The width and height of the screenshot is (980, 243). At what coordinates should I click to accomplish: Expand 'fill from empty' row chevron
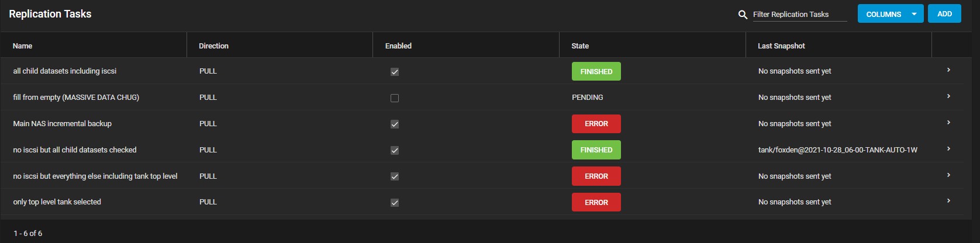pyautogui.click(x=948, y=96)
